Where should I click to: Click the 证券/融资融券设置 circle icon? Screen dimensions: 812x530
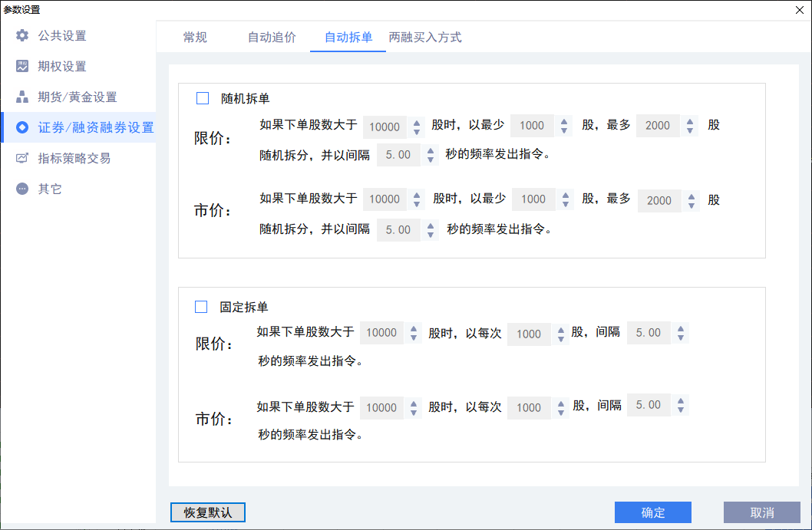click(22, 127)
